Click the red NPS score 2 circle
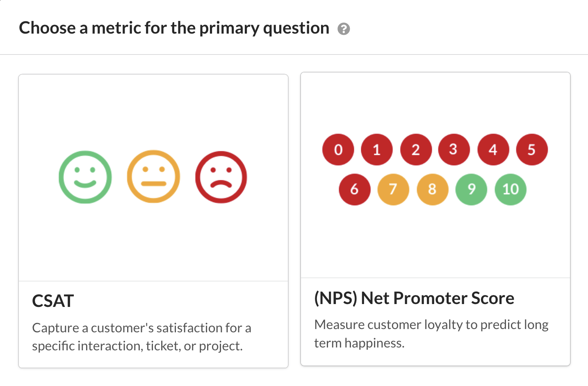This screenshot has width=588, height=386. (416, 150)
